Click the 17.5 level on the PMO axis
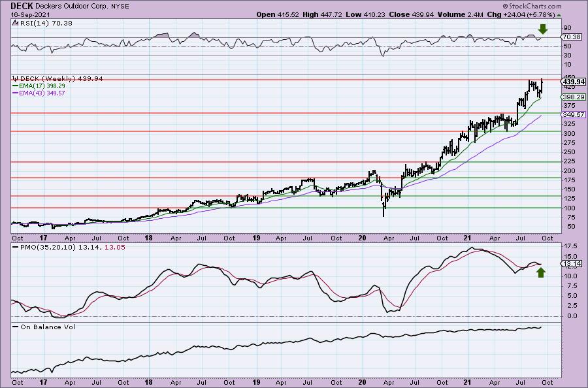The height and width of the screenshot is (388, 588). (x=570, y=246)
